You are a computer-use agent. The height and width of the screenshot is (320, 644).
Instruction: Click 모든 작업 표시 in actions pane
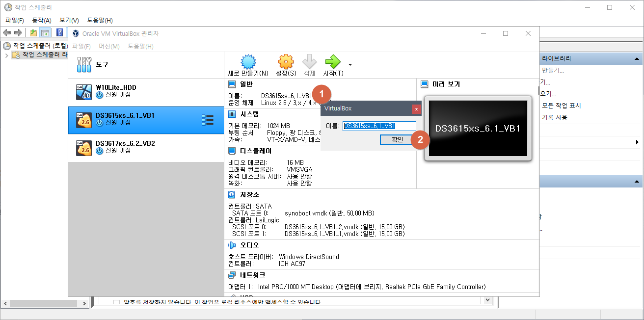tap(562, 106)
